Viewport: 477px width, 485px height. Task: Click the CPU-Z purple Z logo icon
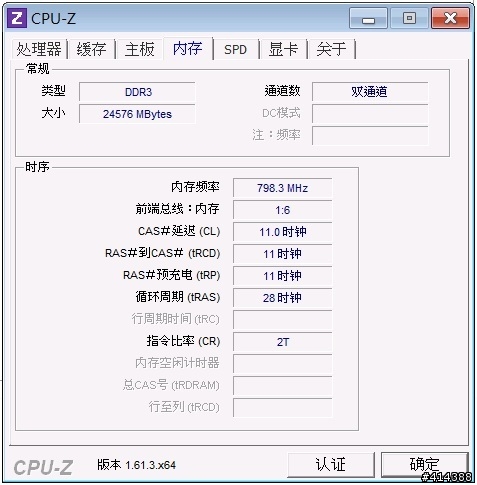point(17,18)
